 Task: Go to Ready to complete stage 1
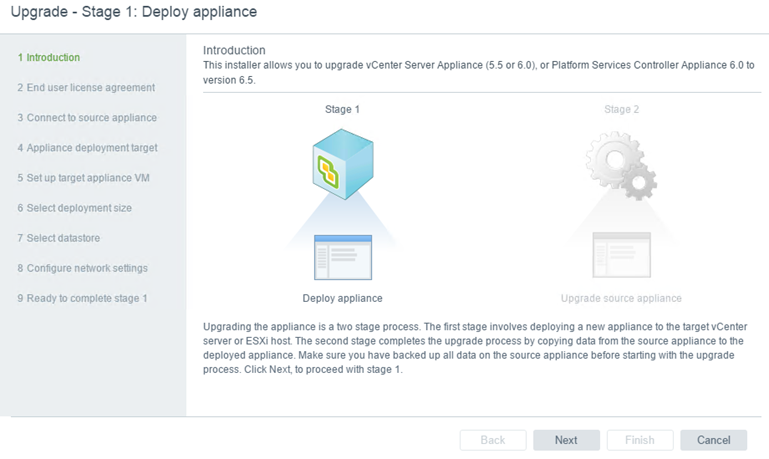click(82, 298)
